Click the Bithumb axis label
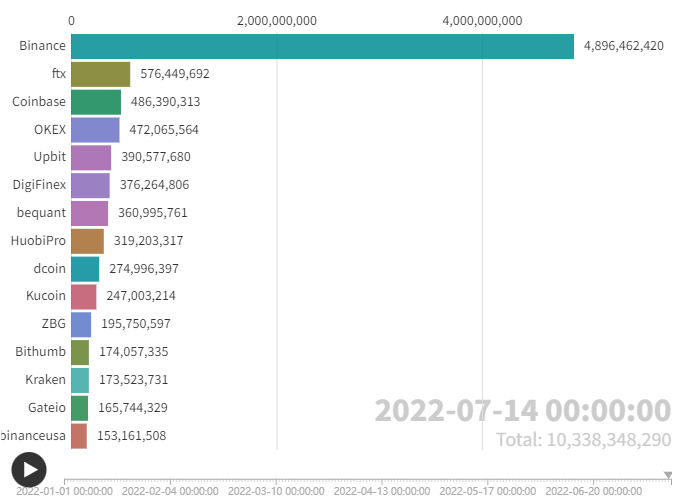Viewport: 683px width, 501px height. point(41,352)
